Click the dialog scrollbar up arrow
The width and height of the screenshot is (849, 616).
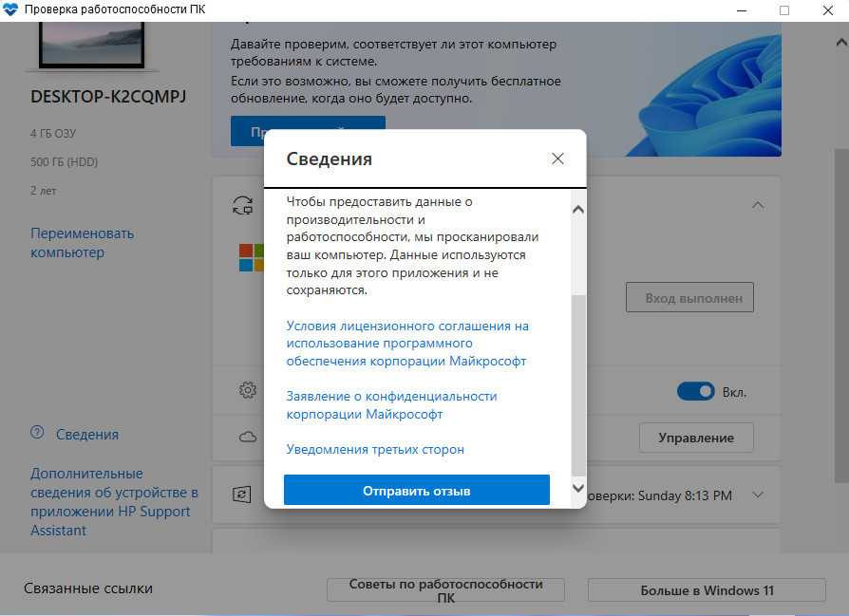(x=578, y=210)
